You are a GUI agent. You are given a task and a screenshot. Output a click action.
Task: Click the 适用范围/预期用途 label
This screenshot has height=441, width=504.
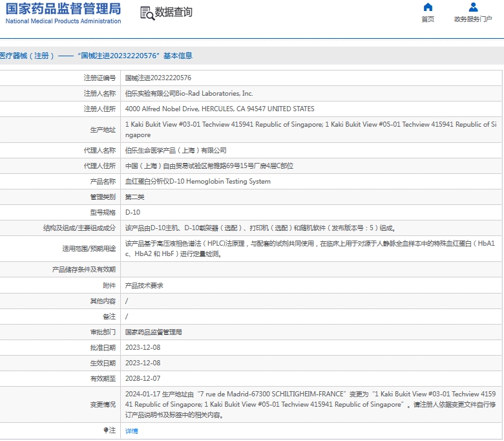(x=89, y=249)
